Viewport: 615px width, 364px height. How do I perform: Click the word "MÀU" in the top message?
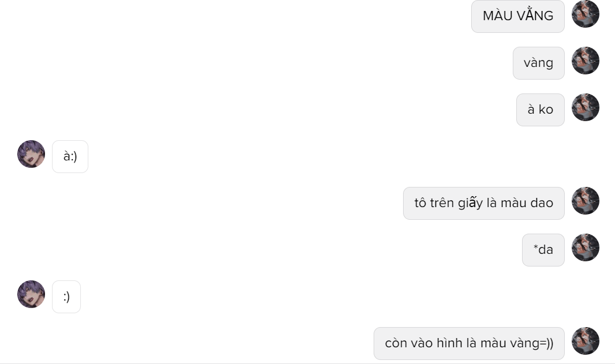point(498,16)
